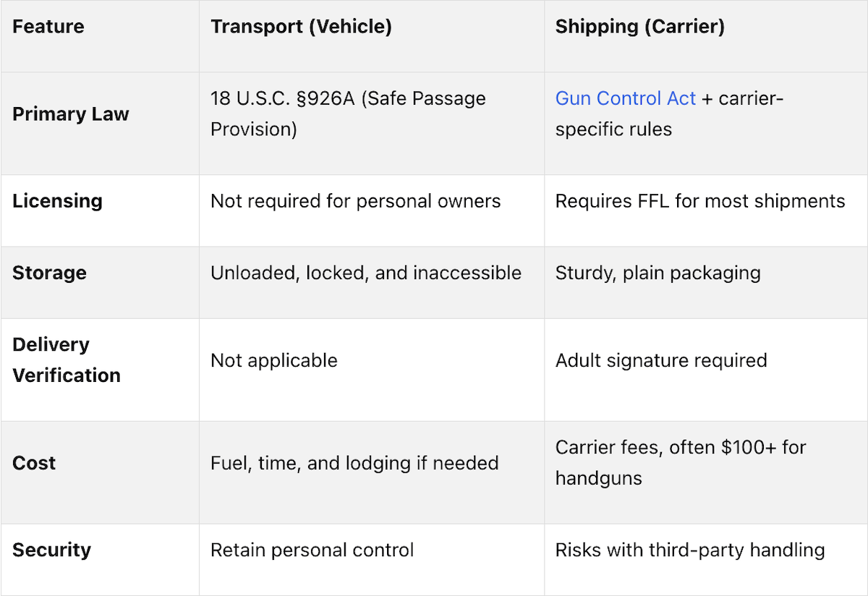Click the Fuel, time, and lodging cell
This screenshot has height=596, width=868.
click(354, 464)
